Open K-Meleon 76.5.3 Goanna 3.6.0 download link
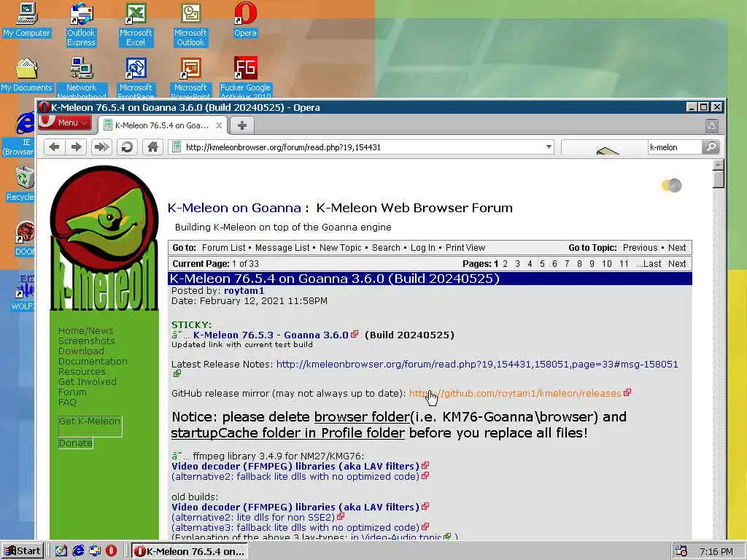This screenshot has height=560, width=747. (x=271, y=335)
